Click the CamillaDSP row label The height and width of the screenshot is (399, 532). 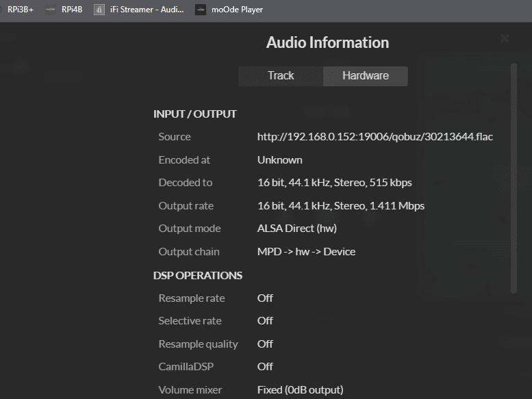(186, 367)
